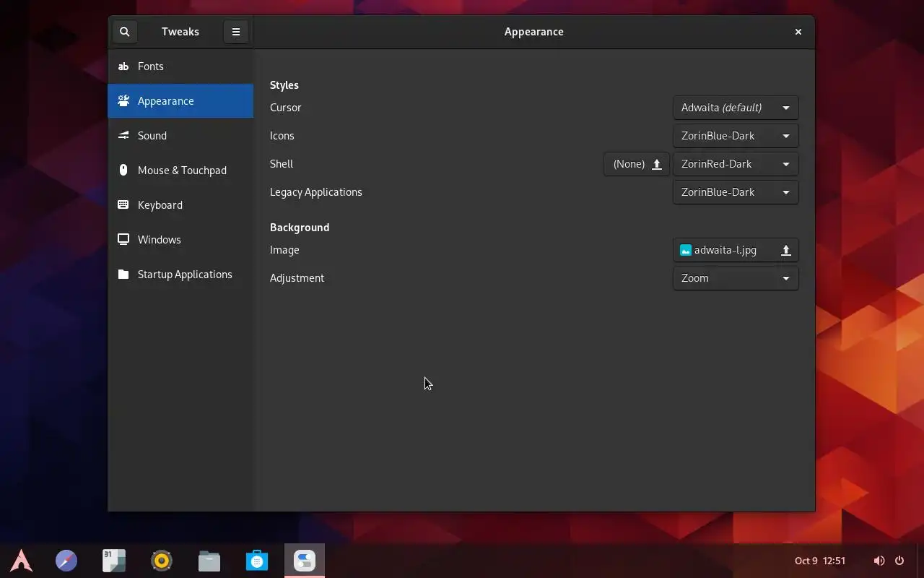Launch the web browser compass icon on taskbar
The height and width of the screenshot is (578, 924).
(66, 561)
